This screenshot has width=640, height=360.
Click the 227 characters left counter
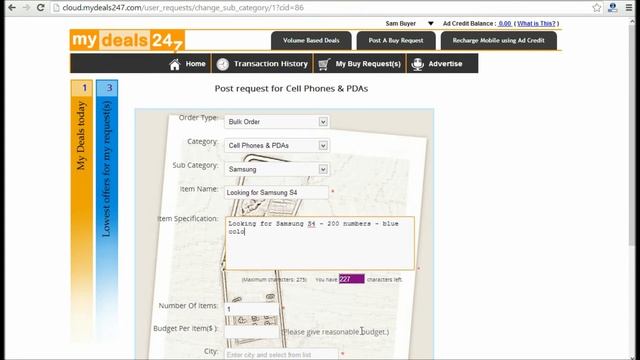(x=351, y=279)
